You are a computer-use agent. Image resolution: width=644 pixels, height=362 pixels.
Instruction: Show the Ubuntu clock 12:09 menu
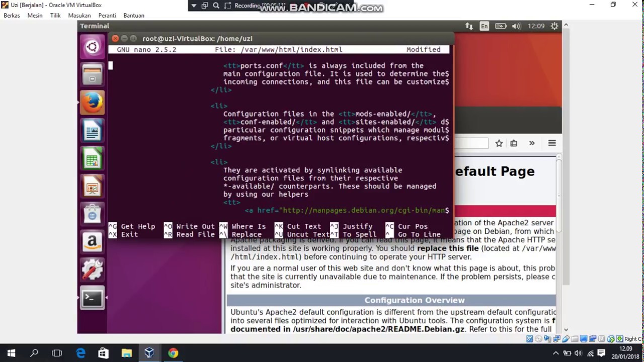536,26
